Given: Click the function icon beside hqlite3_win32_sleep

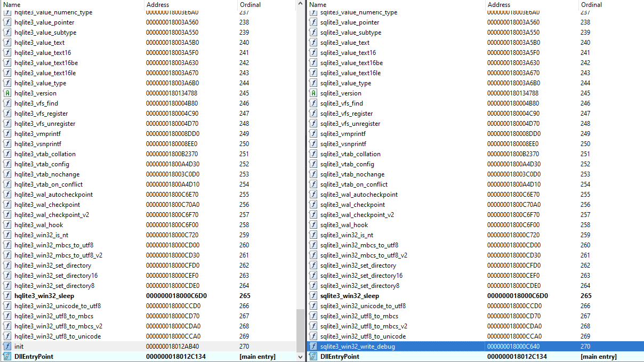Looking at the screenshot, I should pos(7,296).
